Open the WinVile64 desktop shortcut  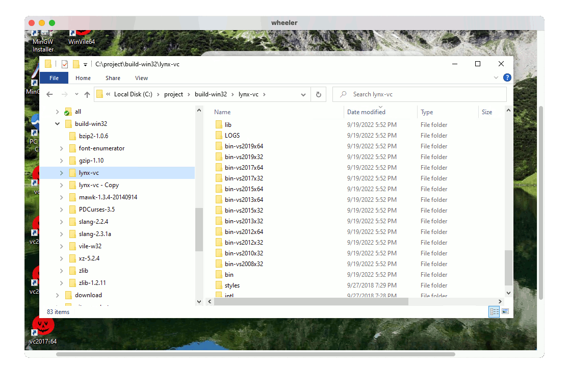[81, 35]
